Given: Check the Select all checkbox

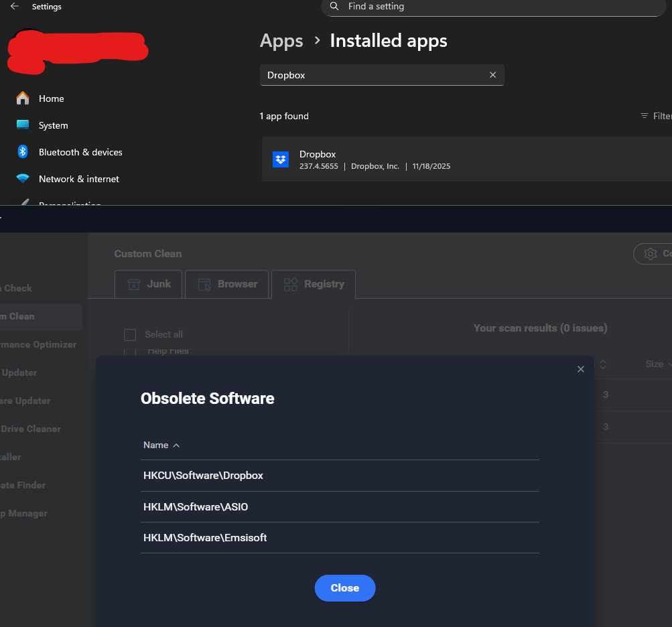Looking at the screenshot, I should tap(130, 334).
